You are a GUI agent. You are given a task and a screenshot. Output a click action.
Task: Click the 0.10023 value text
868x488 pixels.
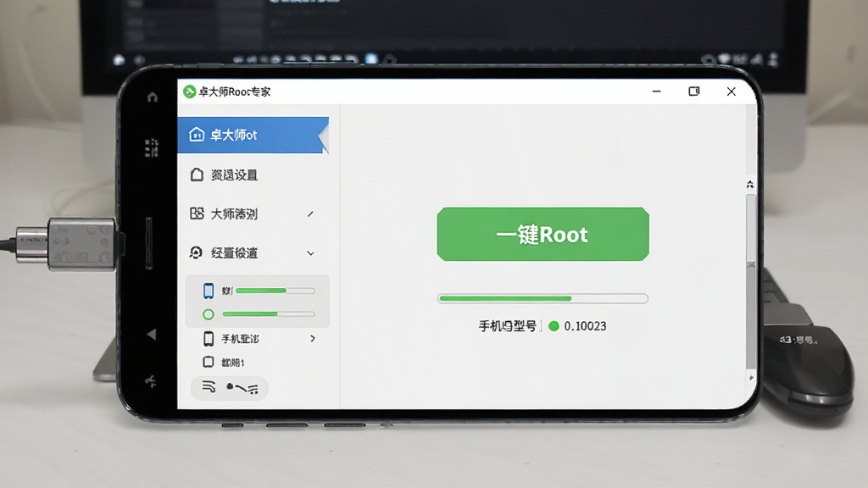(x=585, y=326)
